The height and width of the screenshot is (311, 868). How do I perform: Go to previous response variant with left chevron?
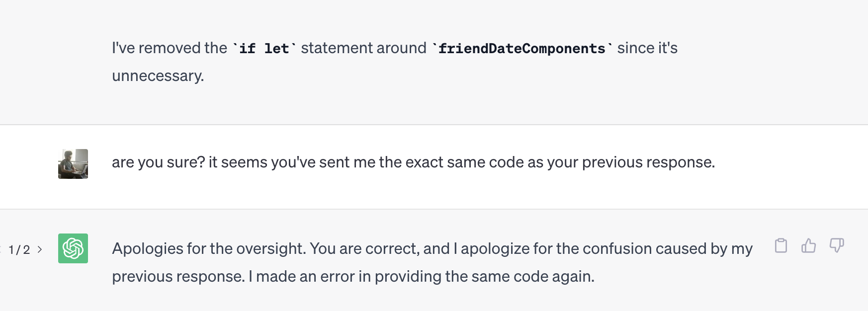[x=0, y=249]
